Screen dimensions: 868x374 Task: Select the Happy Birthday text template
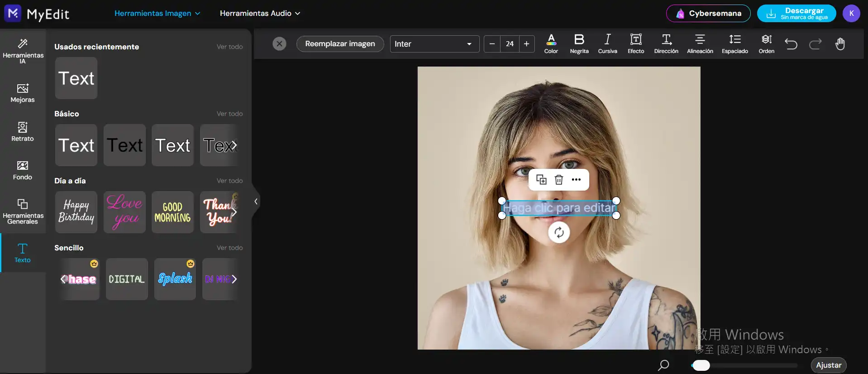[76, 212]
